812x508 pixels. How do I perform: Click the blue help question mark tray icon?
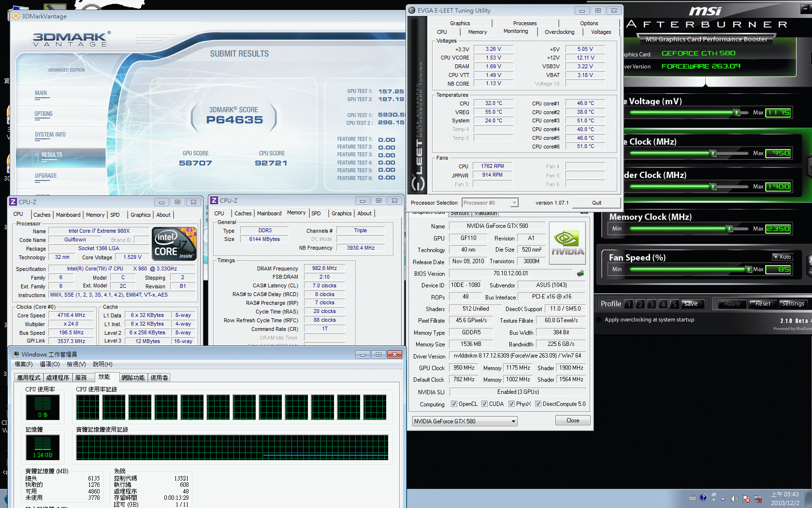[703, 497]
